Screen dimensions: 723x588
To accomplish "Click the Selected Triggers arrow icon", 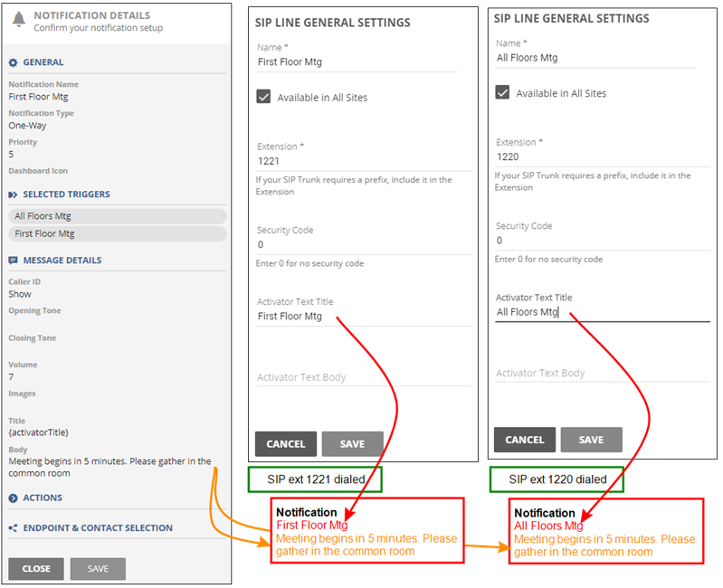I will point(13,194).
